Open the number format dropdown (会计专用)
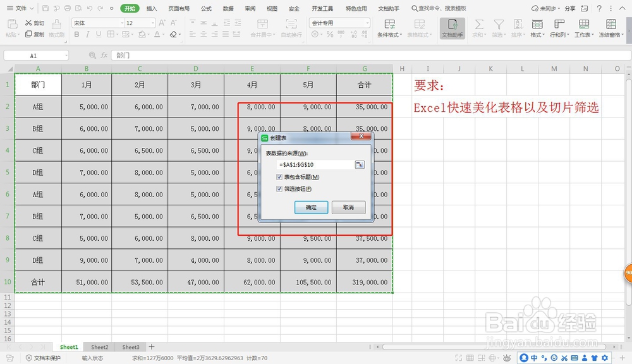The width and height of the screenshot is (632, 364). [x=367, y=23]
